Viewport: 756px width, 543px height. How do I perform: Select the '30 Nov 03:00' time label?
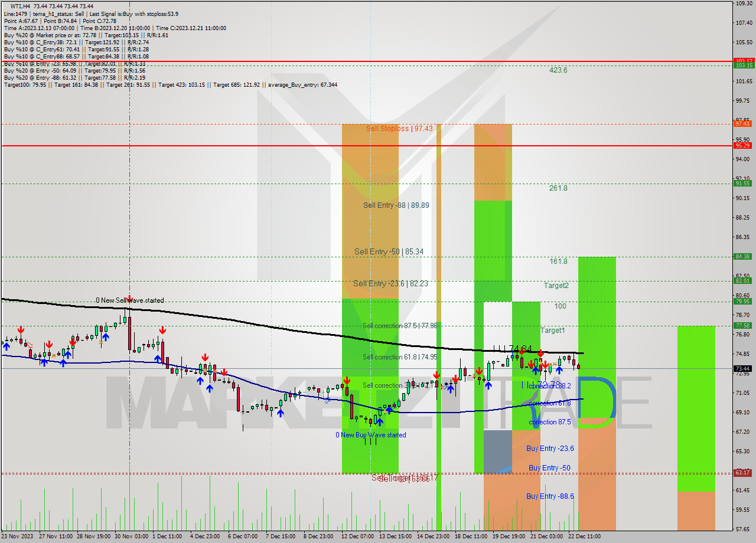click(131, 537)
